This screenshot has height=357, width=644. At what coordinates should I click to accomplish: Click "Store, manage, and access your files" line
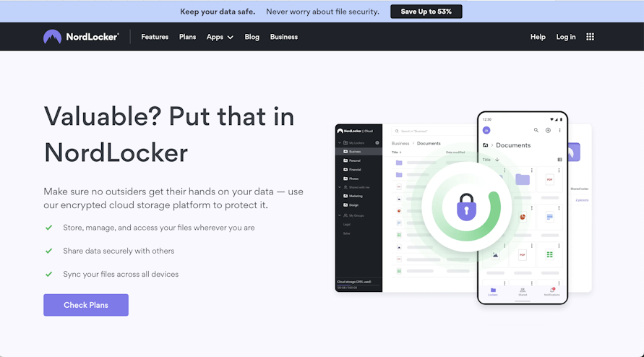pyautogui.click(x=158, y=228)
